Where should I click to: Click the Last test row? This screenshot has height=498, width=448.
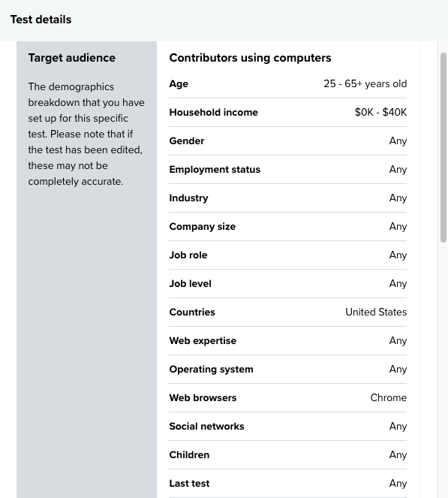(x=287, y=484)
